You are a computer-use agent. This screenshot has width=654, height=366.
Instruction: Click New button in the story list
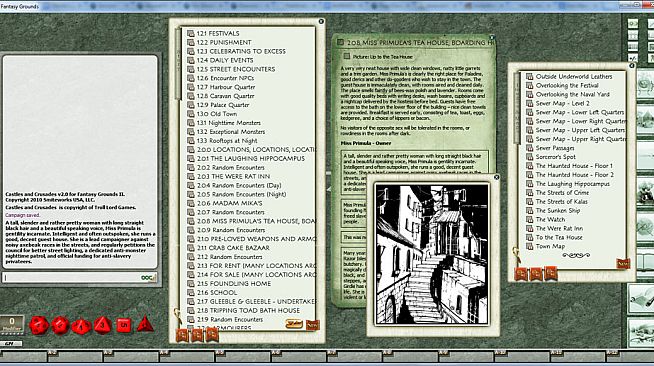click(x=312, y=325)
